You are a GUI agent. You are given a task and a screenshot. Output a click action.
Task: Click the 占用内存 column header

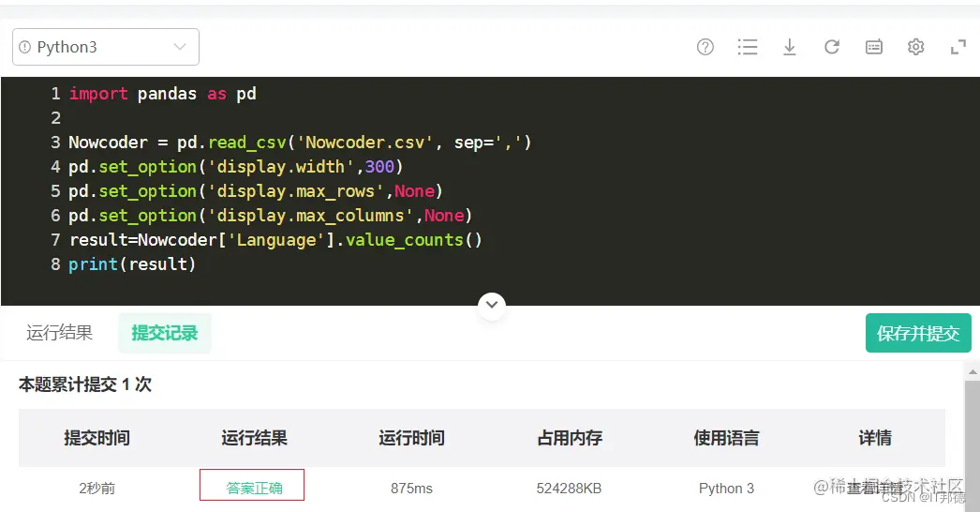[x=570, y=438]
